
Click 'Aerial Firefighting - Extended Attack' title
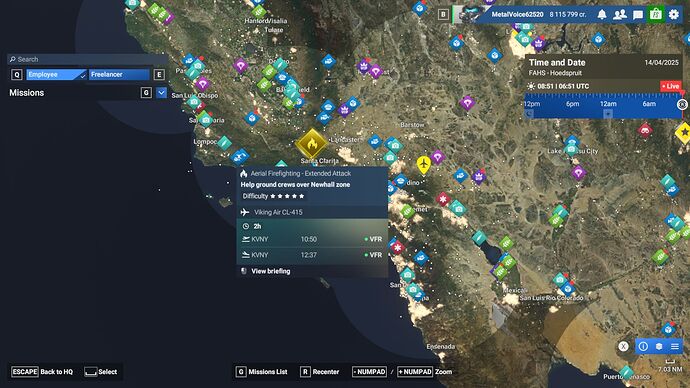coord(301,173)
